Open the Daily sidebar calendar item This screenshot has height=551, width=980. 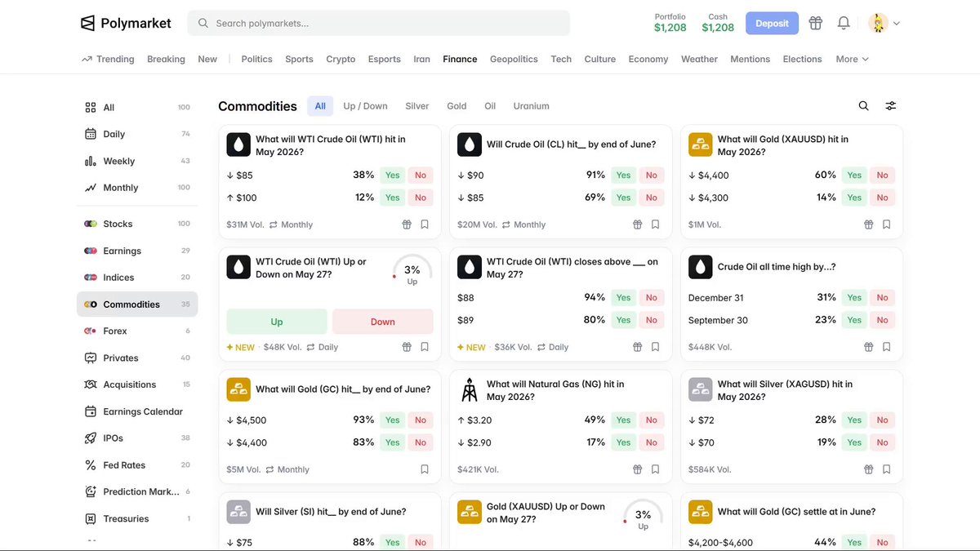click(137, 134)
